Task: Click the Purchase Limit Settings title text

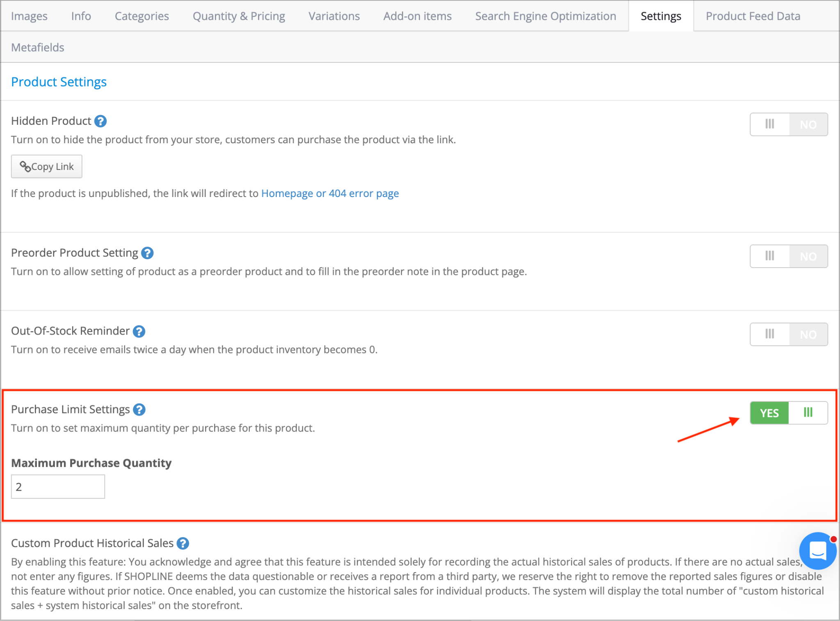Action: click(70, 409)
